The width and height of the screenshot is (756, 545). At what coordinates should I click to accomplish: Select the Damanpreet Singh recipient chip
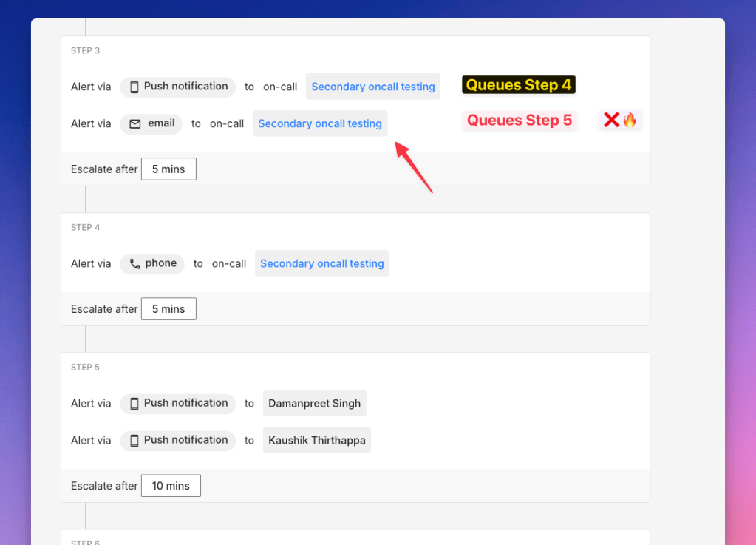click(x=315, y=403)
